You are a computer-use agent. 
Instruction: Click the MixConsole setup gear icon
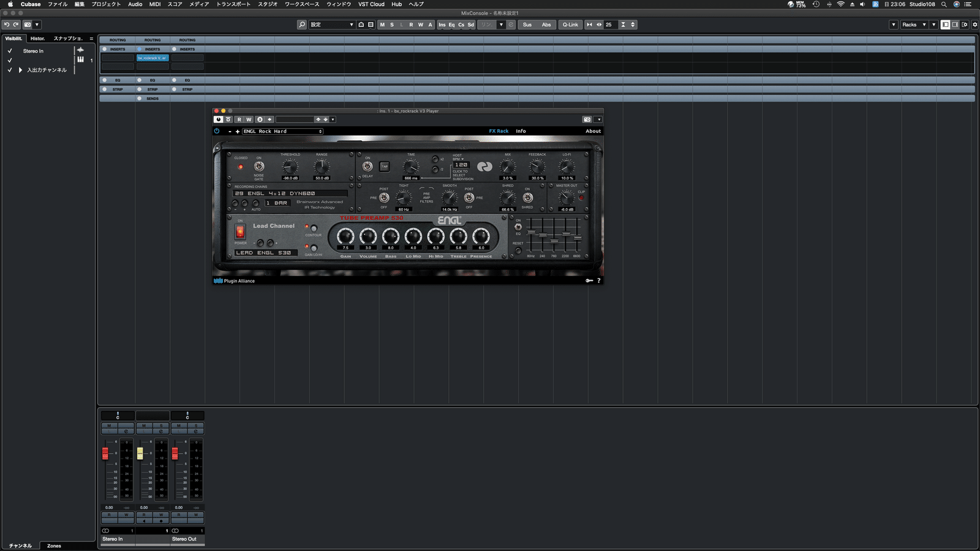(975, 24)
